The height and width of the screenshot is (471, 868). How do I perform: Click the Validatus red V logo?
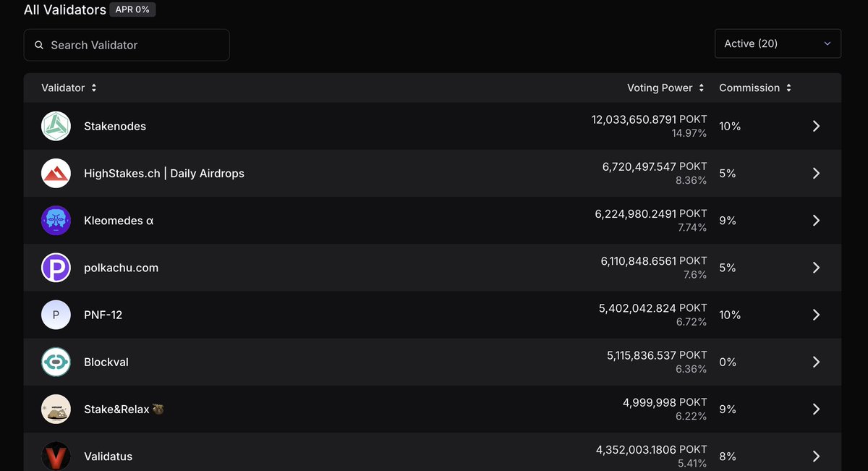(56, 456)
